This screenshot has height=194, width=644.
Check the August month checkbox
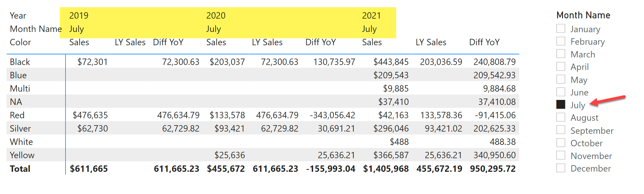[x=561, y=117]
